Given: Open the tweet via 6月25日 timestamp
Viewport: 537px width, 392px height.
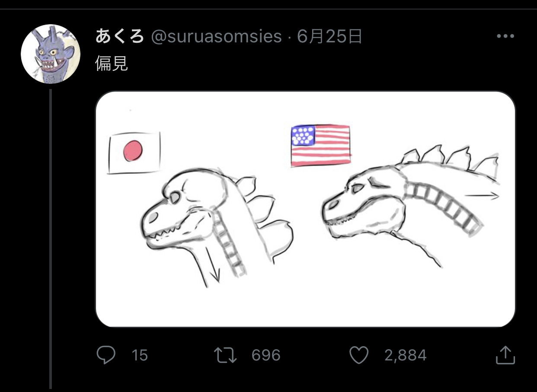Looking at the screenshot, I should [x=329, y=37].
